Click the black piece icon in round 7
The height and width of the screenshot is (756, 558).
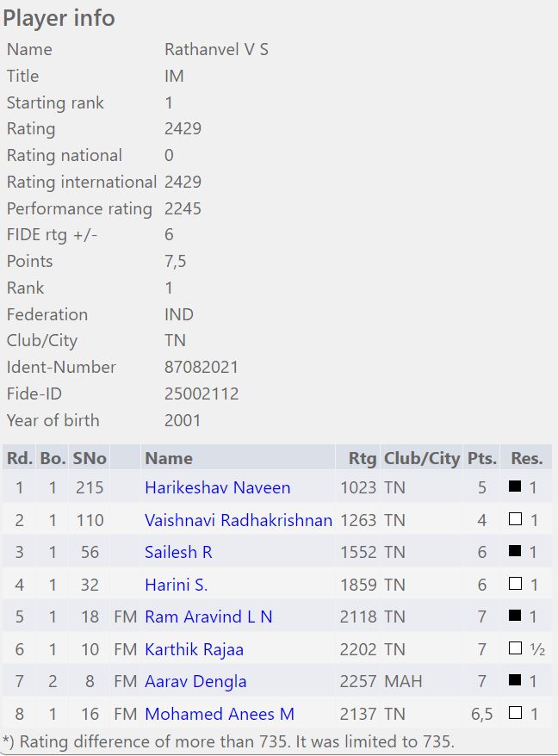click(516, 681)
